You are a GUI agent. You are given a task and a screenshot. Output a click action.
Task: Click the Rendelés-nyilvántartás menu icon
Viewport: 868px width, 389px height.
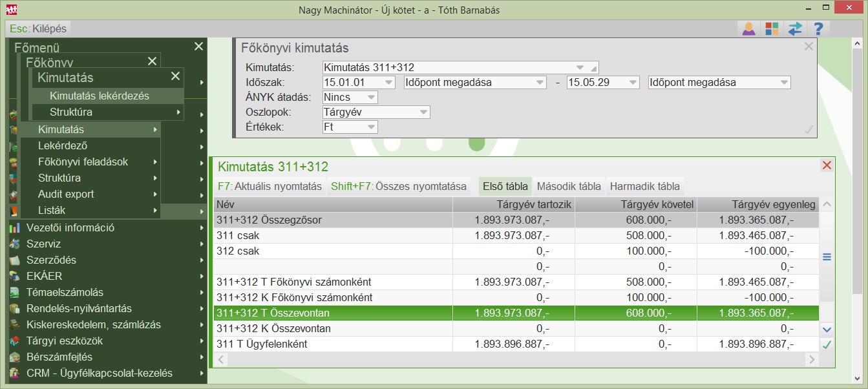click(x=15, y=308)
